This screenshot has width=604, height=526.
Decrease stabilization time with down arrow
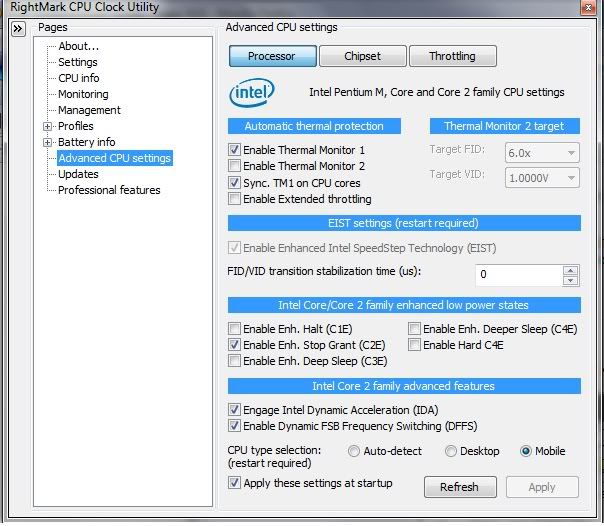pyautogui.click(x=570, y=280)
